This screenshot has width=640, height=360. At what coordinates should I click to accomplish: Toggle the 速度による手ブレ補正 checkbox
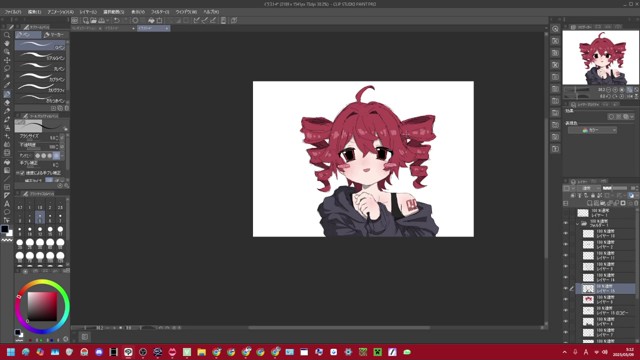(22, 173)
